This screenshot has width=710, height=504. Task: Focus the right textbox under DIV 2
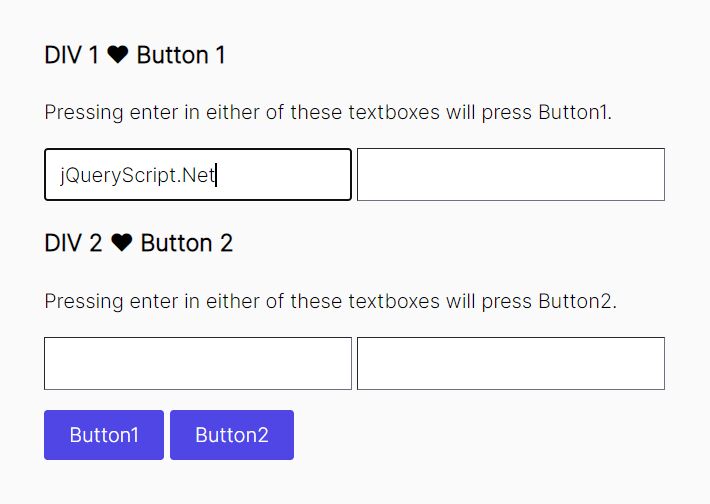coord(510,363)
